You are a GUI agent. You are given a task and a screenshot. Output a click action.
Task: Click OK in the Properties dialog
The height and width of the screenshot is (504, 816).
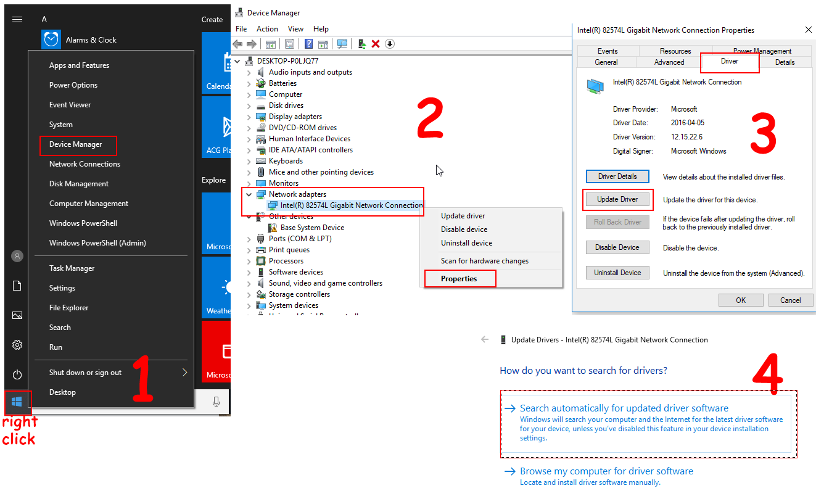point(741,300)
